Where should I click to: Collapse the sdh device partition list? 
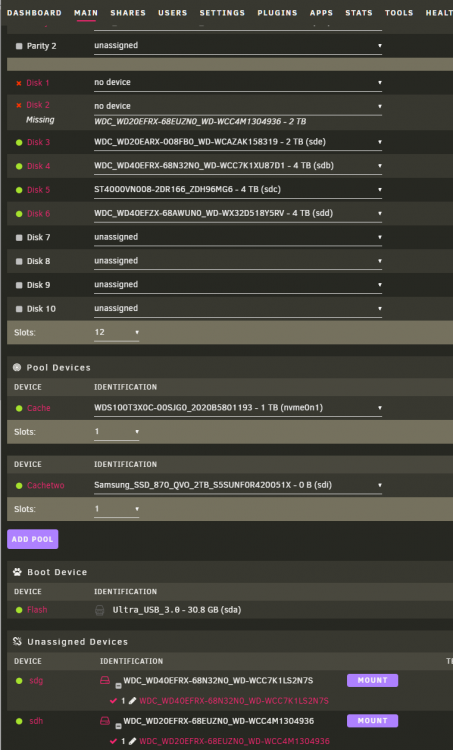pos(118,726)
